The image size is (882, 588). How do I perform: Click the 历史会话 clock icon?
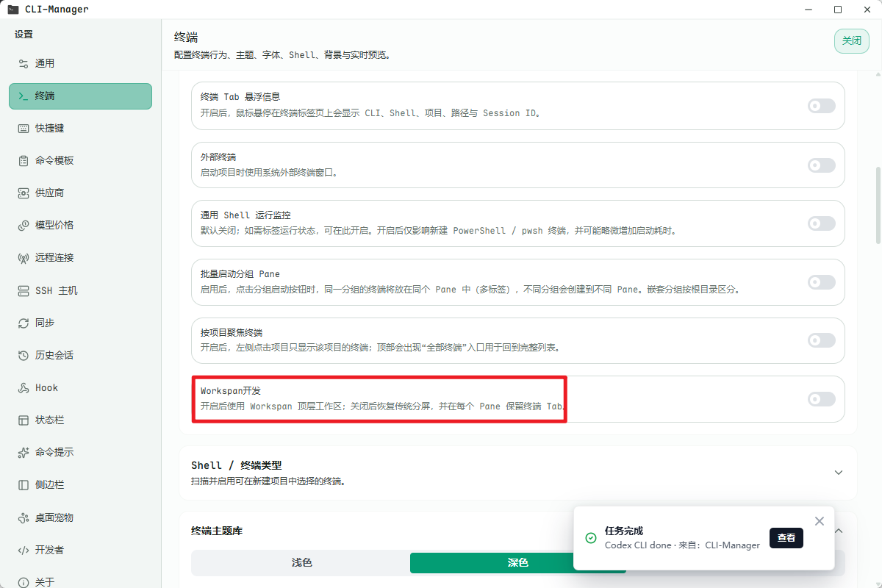click(x=23, y=355)
